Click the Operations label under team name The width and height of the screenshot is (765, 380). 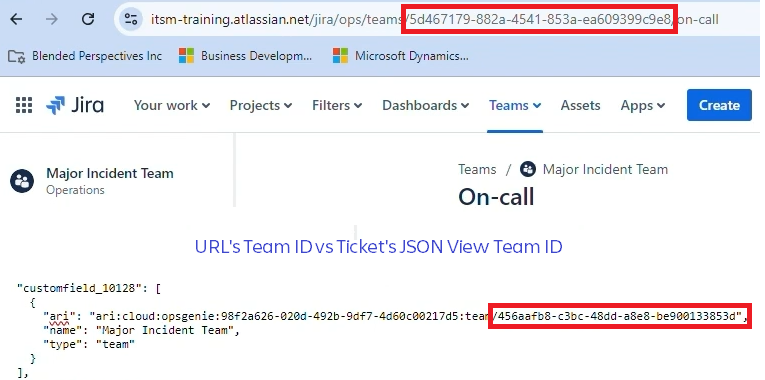[75, 190]
